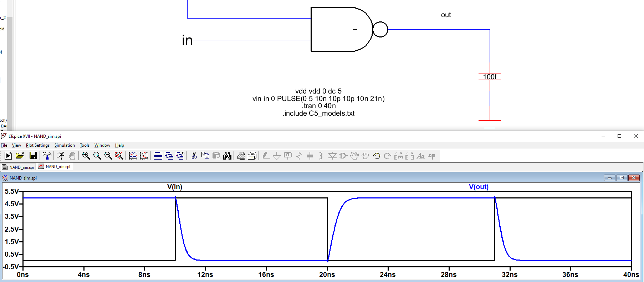644x282 pixels.
Task: Open the Simulation menu
Action: pyautogui.click(x=65, y=145)
